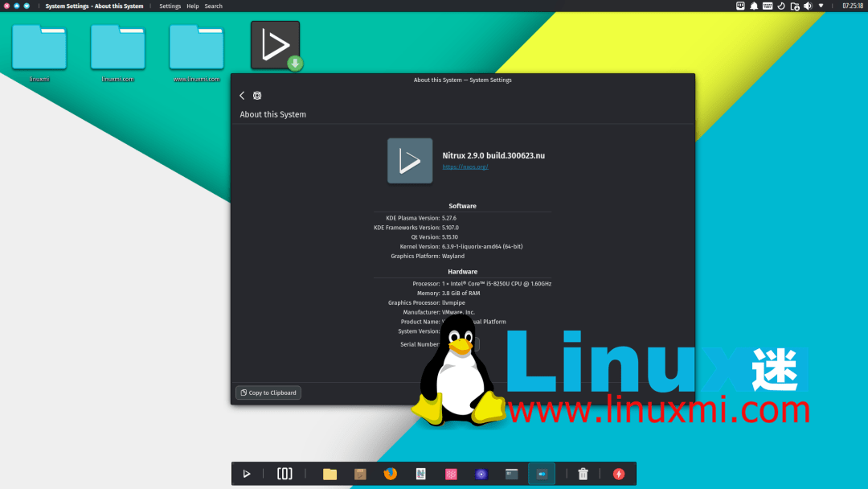Open the pink app-grid icon in the dock

point(451,474)
